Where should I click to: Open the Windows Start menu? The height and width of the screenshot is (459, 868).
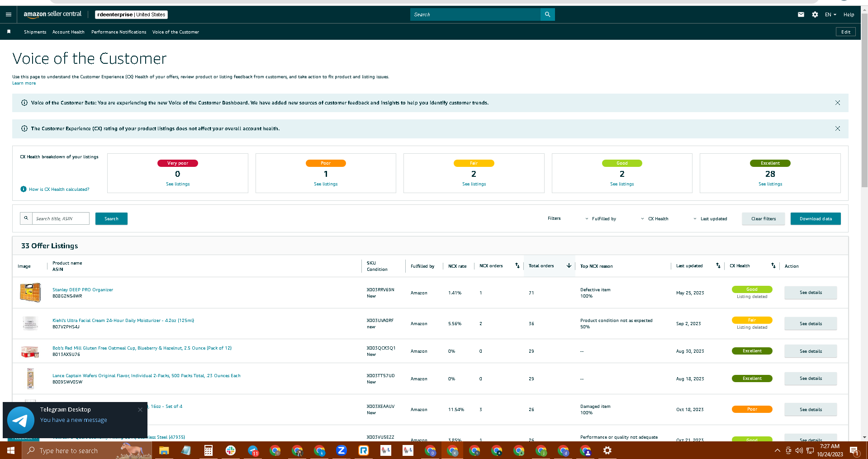11,450
